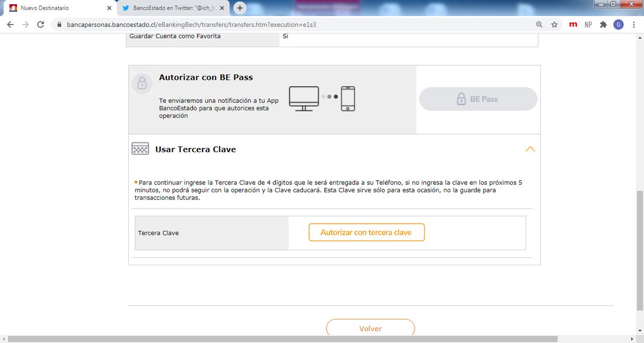The height and width of the screenshot is (343, 644).
Task: View site security padlock info
Action: (59, 25)
